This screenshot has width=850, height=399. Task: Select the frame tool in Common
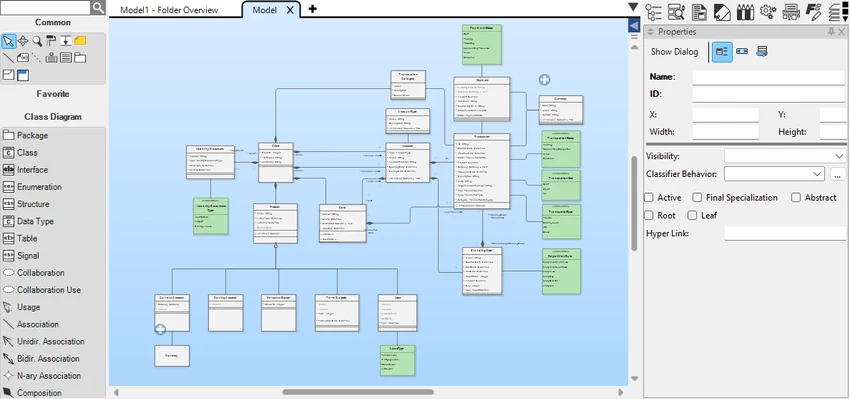[9, 75]
